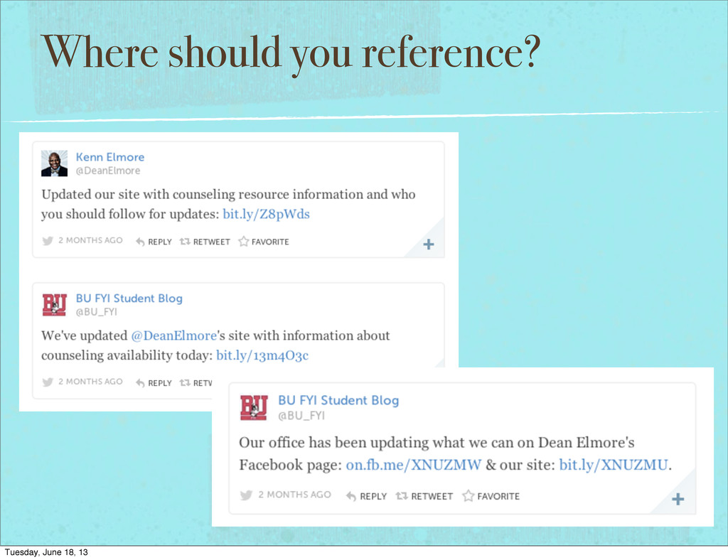Click the @BU_FYI handle in the Facebook page tweet
This screenshot has height=560, width=728.
coord(301,416)
